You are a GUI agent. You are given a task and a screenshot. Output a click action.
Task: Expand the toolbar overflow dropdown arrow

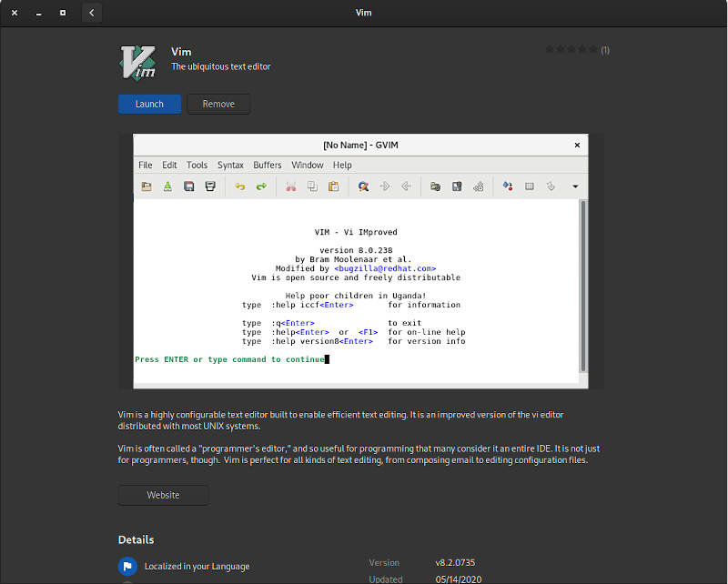coord(574,186)
